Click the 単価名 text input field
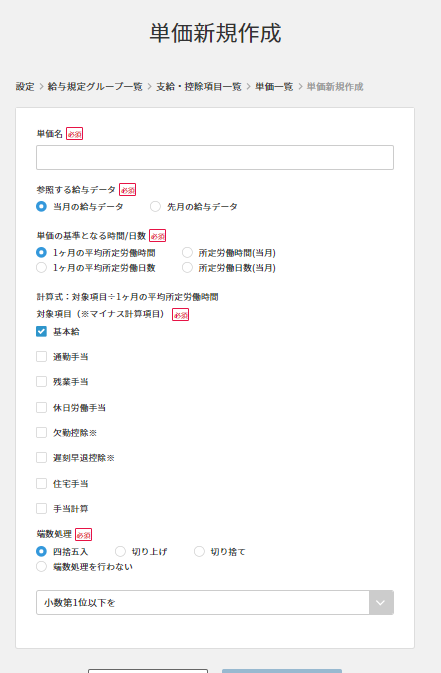 215,158
